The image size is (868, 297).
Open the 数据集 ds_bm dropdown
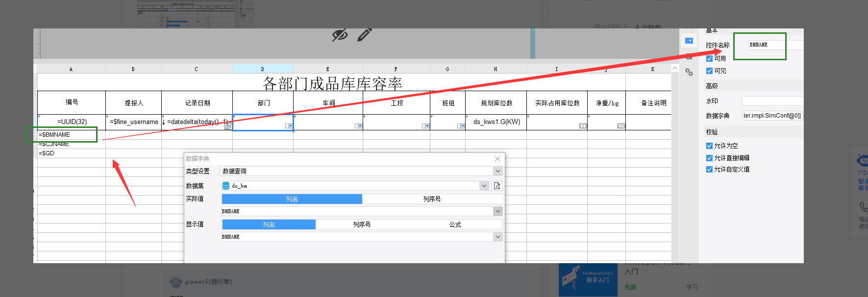point(484,186)
